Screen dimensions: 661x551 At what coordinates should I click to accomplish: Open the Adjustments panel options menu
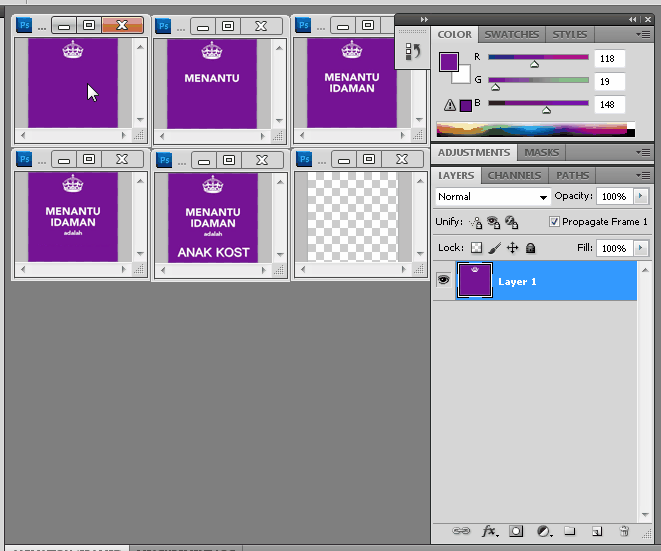(x=643, y=152)
